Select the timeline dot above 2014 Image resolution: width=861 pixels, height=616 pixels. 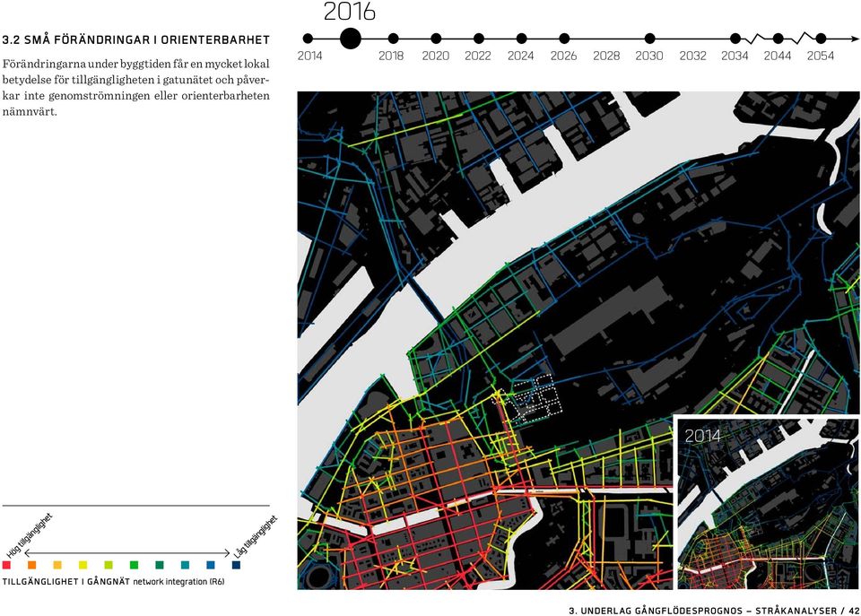click(308, 39)
